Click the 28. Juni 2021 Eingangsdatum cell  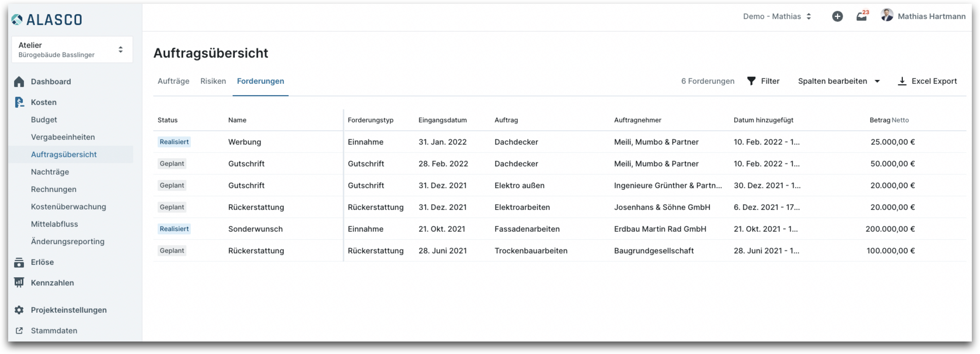coord(442,251)
